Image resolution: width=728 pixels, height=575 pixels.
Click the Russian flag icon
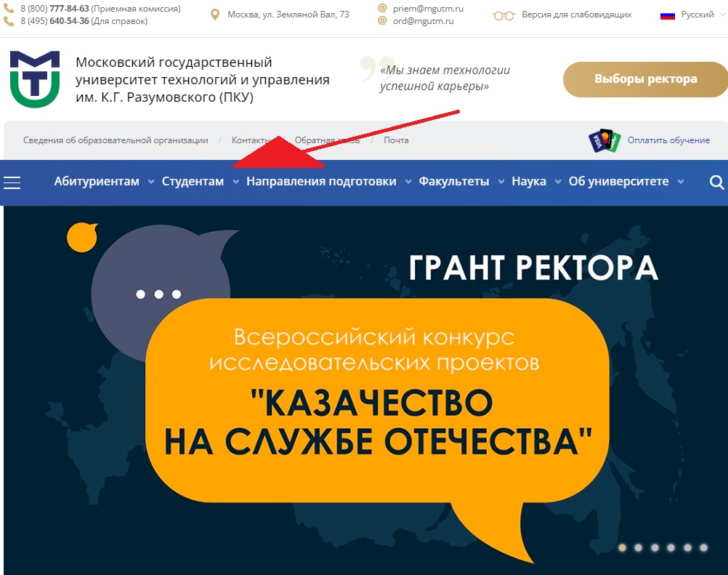tap(668, 15)
